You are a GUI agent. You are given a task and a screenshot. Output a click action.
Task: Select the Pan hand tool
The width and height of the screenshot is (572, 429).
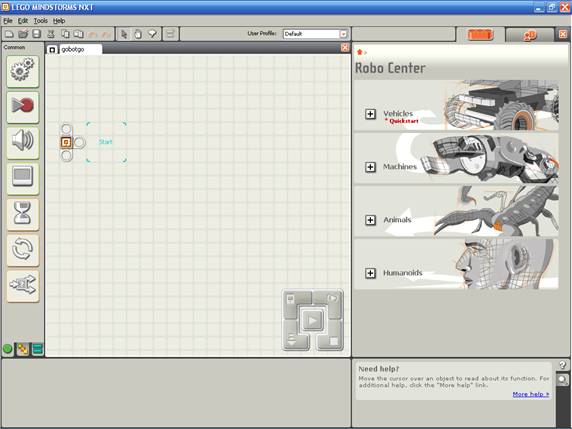click(x=138, y=34)
